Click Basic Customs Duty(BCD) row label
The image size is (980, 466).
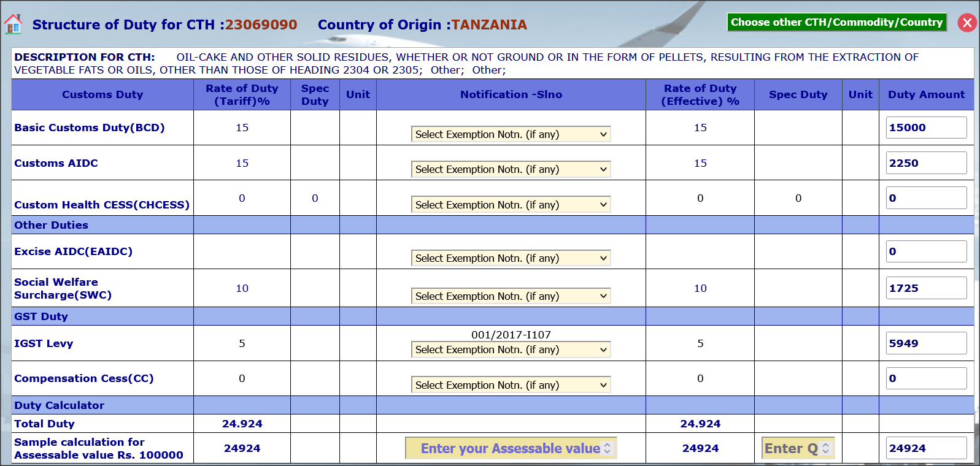point(90,128)
